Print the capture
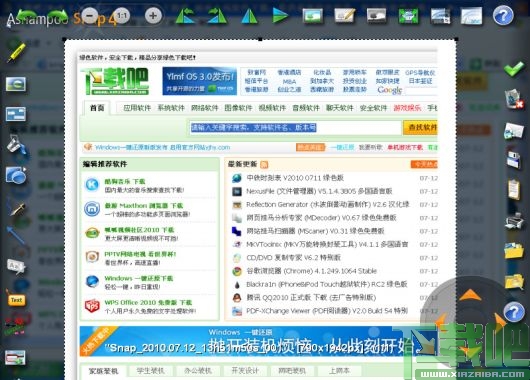Screen dimensions: 530x380 pos(514,220)
